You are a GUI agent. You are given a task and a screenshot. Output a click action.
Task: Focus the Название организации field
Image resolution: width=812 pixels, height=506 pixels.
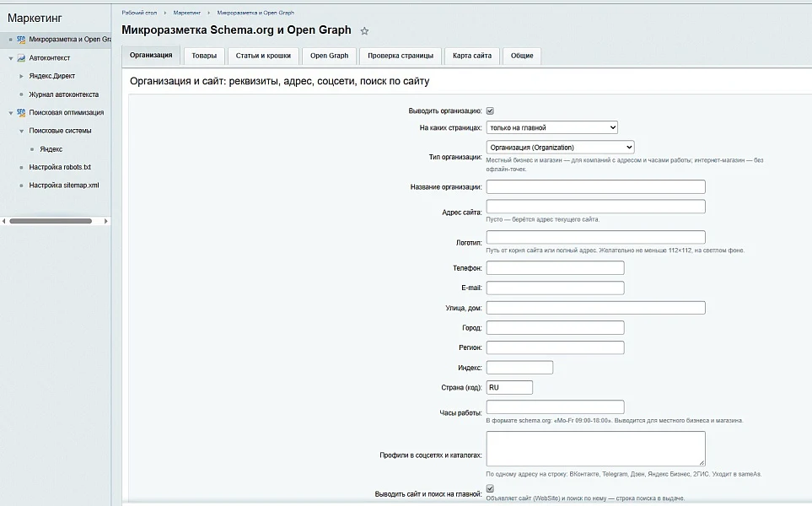595,187
